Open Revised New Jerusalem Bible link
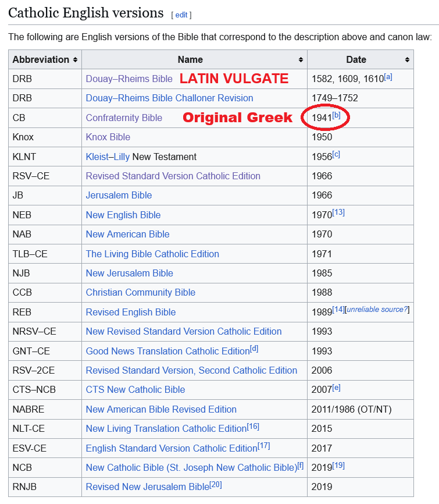 [148, 487]
